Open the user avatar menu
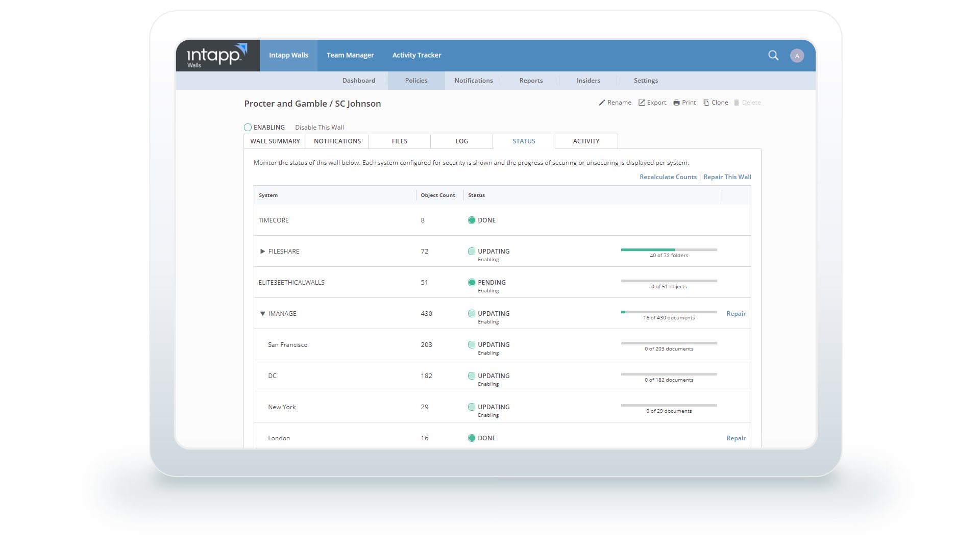Image resolution: width=980 pixels, height=551 pixels. (x=797, y=56)
